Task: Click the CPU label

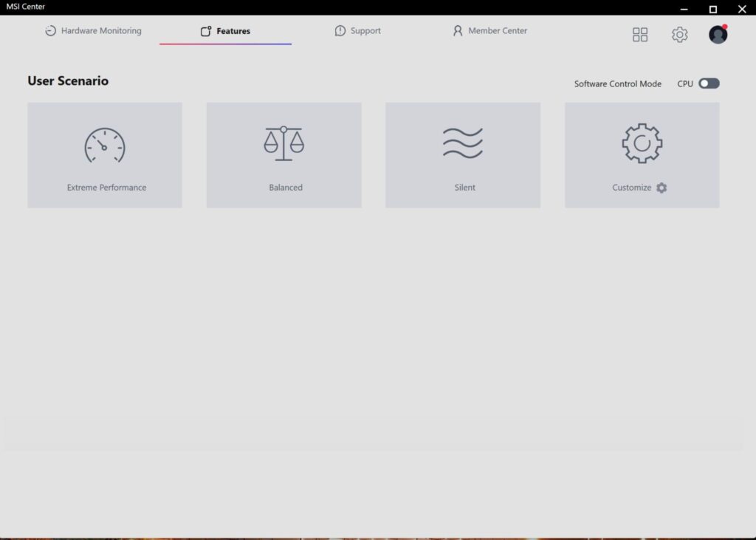Action: [685, 84]
